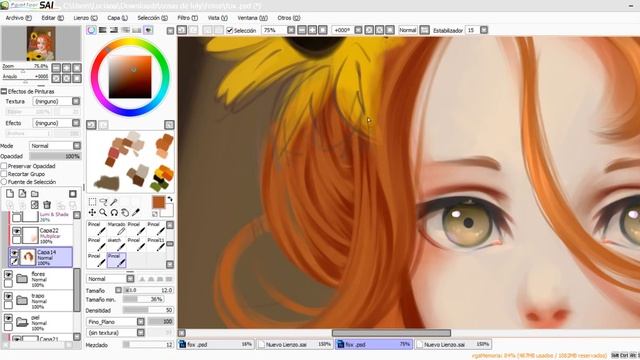This screenshot has height=360, width=640.
Task: Toggle the Selección checkbox in toolbar
Action: [230, 31]
